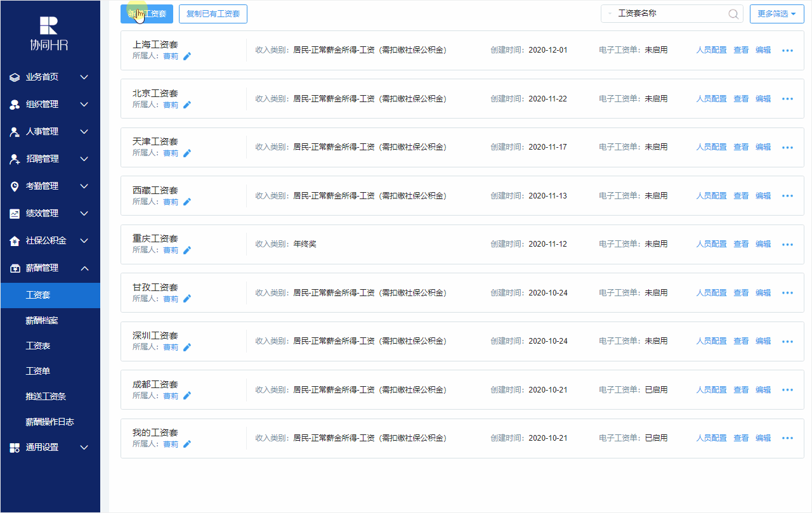This screenshot has width=812, height=513.
Task: Open more actions menu for 成都工资套
Action: tap(787, 390)
